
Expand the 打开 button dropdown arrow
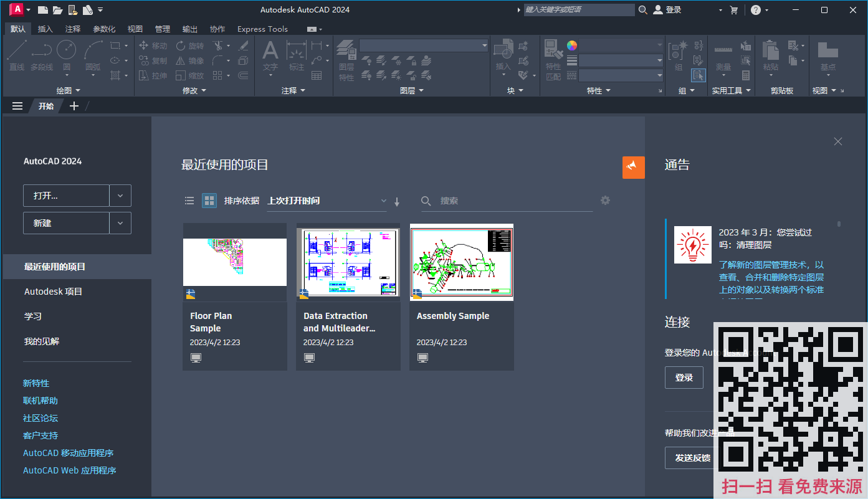(x=120, y=196)
